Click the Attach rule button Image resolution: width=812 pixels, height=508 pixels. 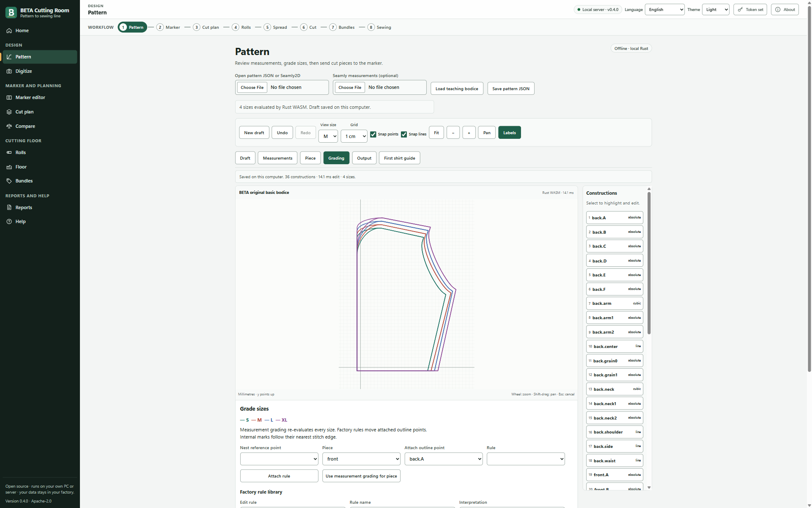pos(279,476)
